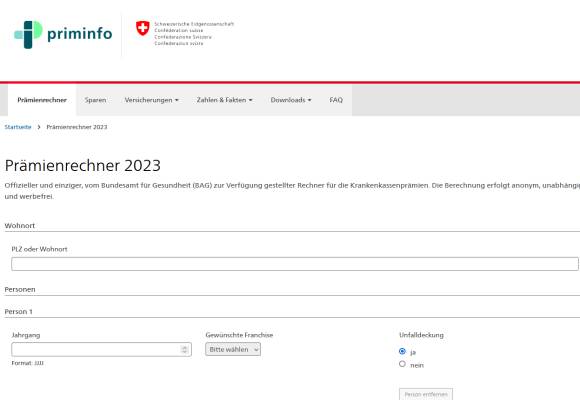Select the 'nein' Unfalldeckung radio button
Screen dimensions: 580x400
(x=402, y=364)
